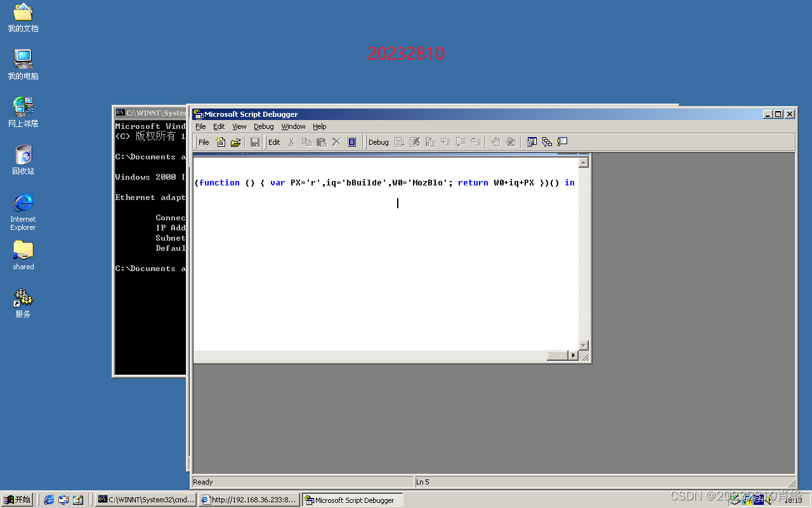812x508 pixels.
Task: Cut selection using the scissors icon
Action: tap(291, 142)
